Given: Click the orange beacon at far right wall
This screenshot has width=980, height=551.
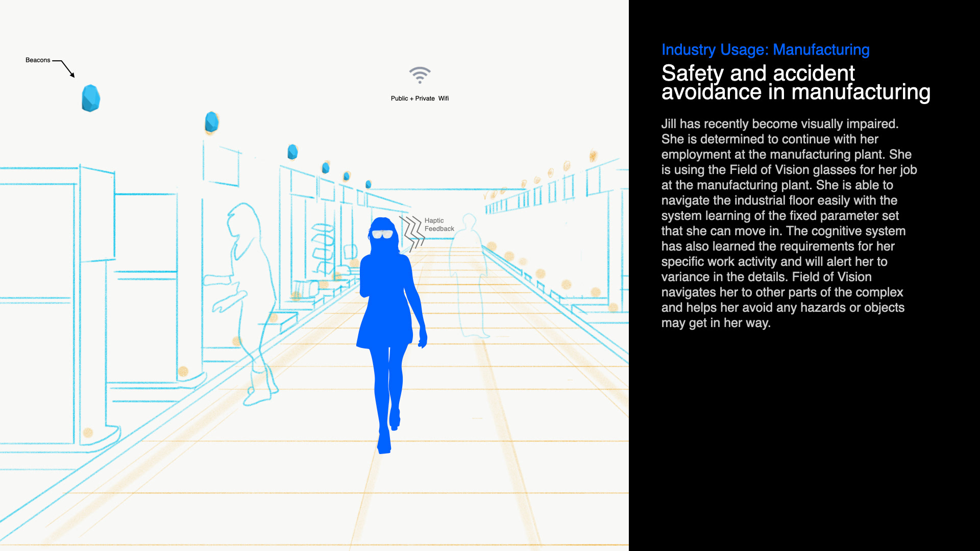Looking at the screenshot, I should point(593,156).
